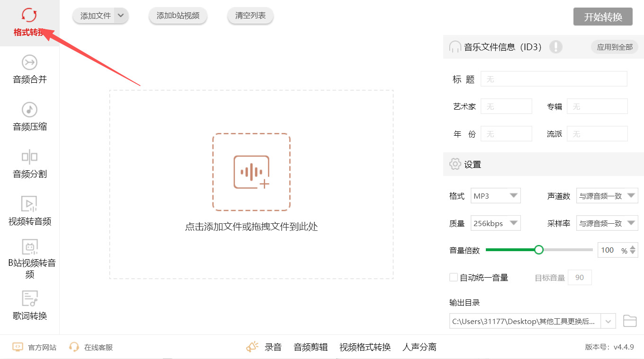Open the 采样率 dropdown
The width and height of the screenshot is (644, 359).
(x=607, y=223)
